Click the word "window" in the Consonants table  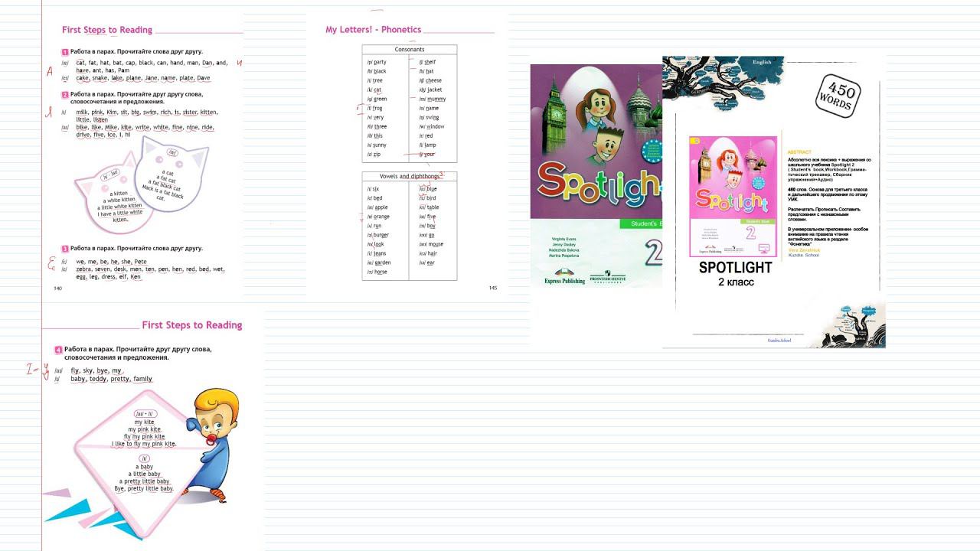436,126
